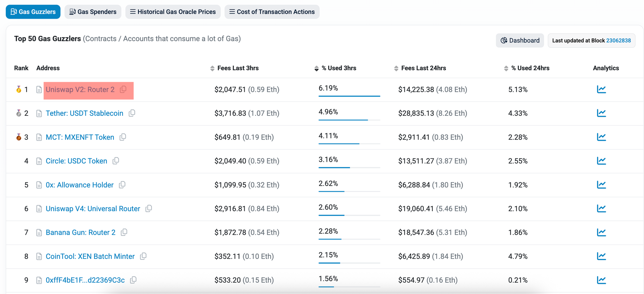Select the 5.13% used 24hrs value
The width and height of the screenshot is (644, 294).
coord(518,90)
